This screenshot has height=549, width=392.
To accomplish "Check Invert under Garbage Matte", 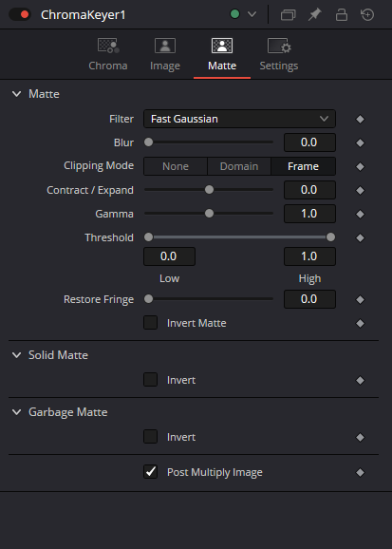I will 151,437.
